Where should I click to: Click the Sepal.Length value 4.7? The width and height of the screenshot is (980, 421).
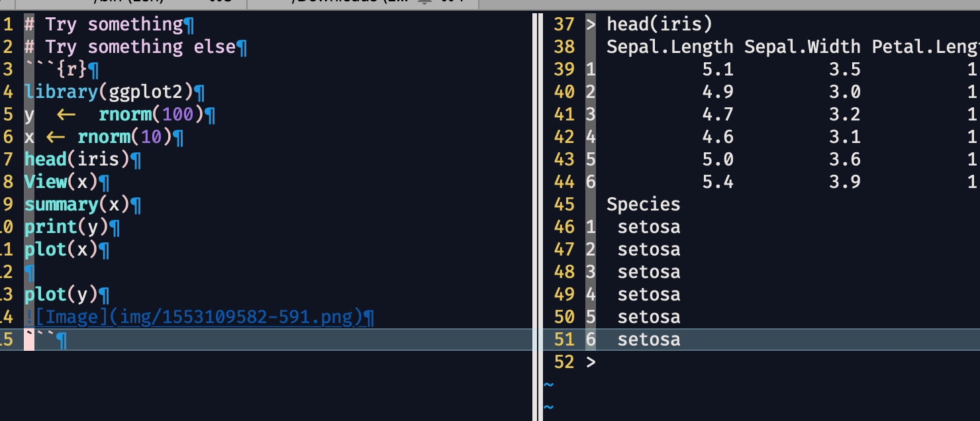718,115
